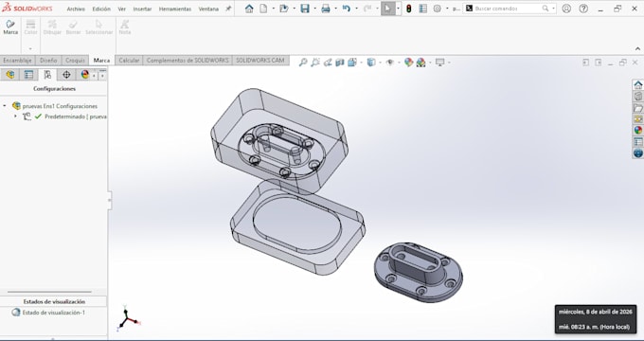Click the Previous View icon in view toolbar

[328, 62]
